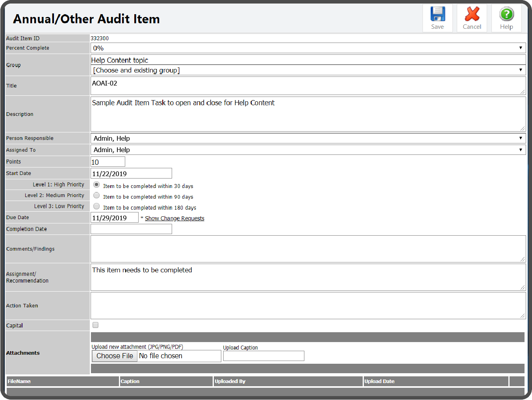Click the Title text area
The width and height of the screenshot is (532, 400).
[308, 86]
